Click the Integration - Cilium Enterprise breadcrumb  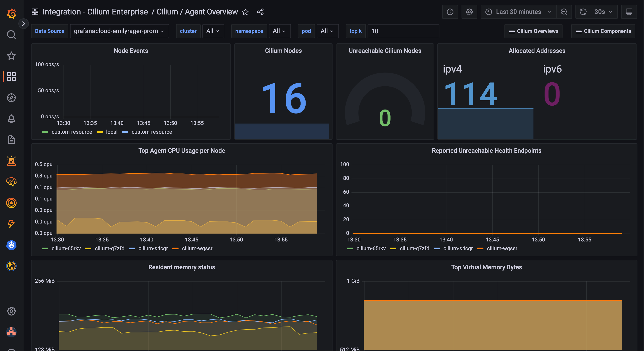(95, 12)
